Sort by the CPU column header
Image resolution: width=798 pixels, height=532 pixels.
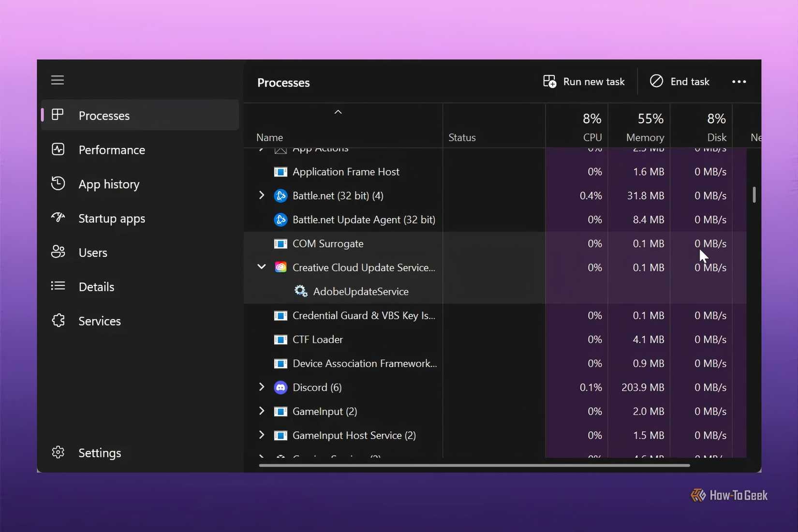click(x=577, y=126)
